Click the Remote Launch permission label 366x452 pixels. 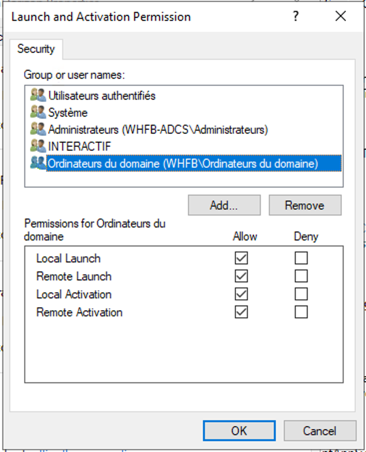[x=74, y=276]
